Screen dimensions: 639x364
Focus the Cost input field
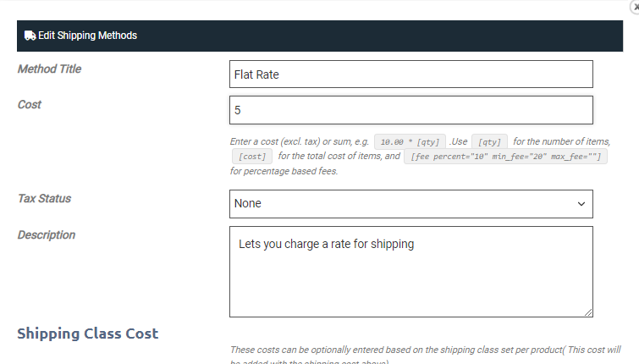(410, 110)
